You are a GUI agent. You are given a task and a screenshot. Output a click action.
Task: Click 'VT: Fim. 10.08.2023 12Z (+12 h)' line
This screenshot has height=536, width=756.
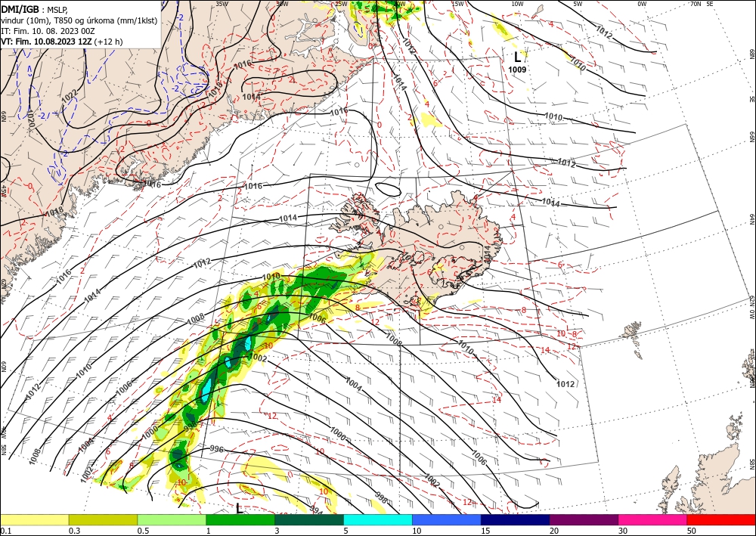click(62, 42)
